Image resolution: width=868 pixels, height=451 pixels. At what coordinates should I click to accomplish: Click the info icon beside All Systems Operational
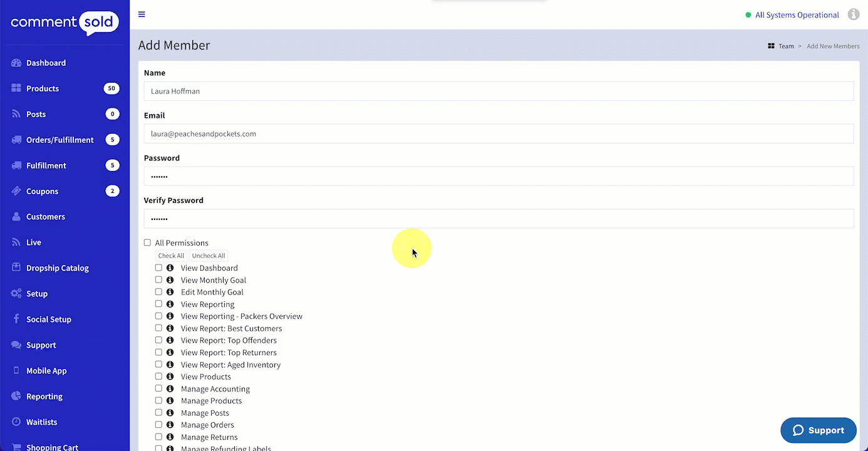click(x=853, y=14)
